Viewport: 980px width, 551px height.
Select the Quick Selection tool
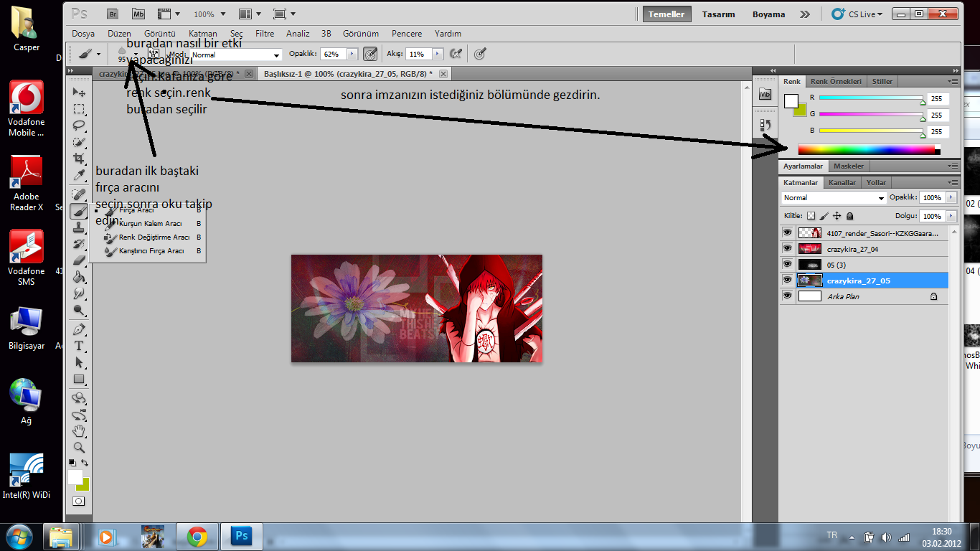click(x=79, y=142)
